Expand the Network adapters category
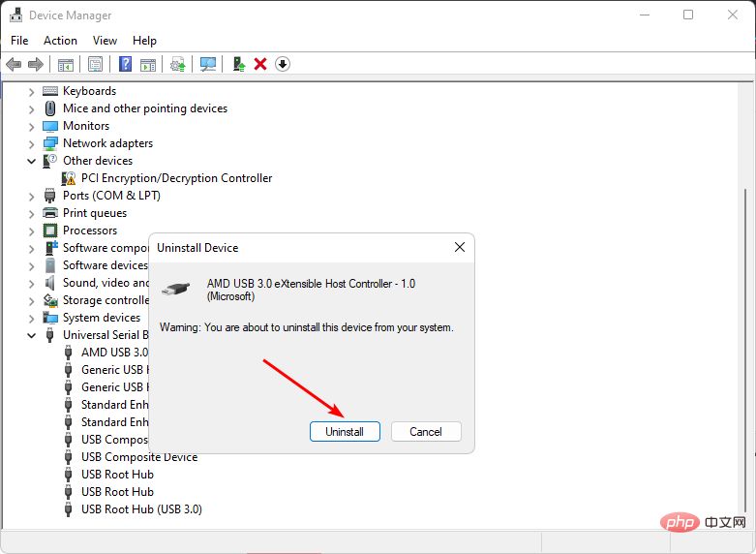 coord(31,144)
